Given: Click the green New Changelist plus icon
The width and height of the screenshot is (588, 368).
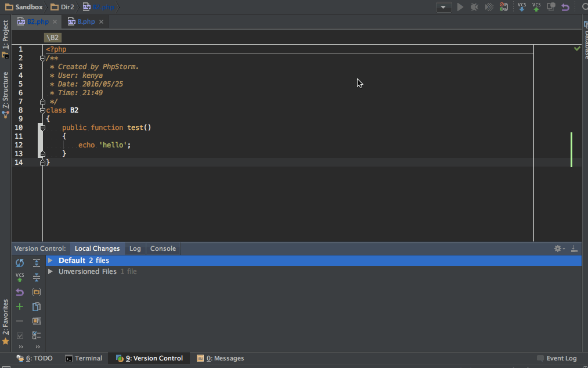Looking at the screenshot, I should [x=20, y=307].
